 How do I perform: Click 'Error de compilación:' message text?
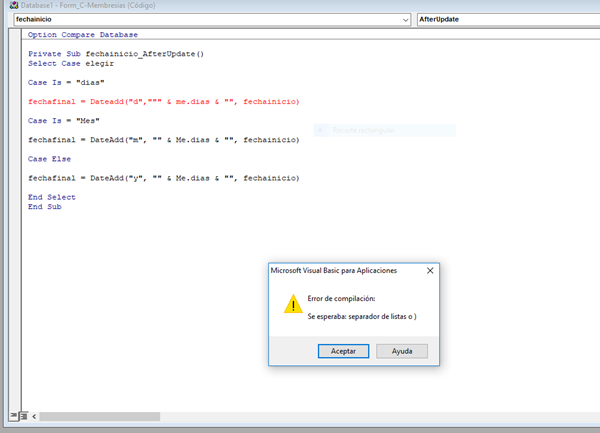click(341, 299)
